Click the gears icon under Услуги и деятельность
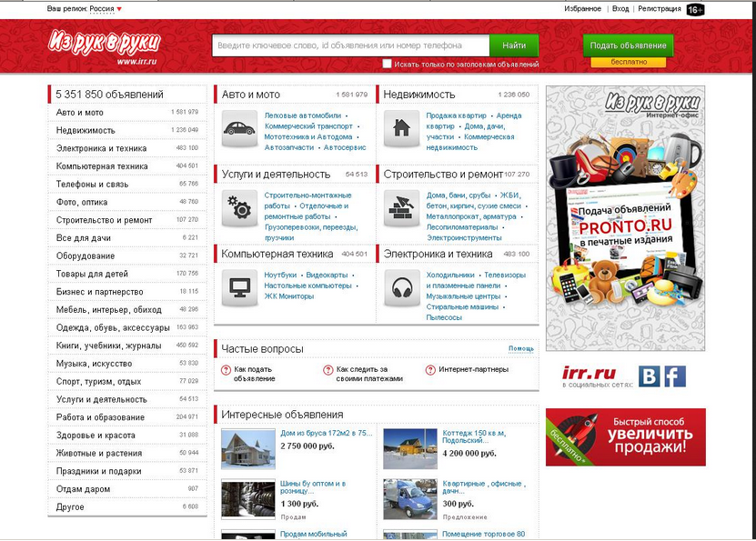 coord(239,208)
